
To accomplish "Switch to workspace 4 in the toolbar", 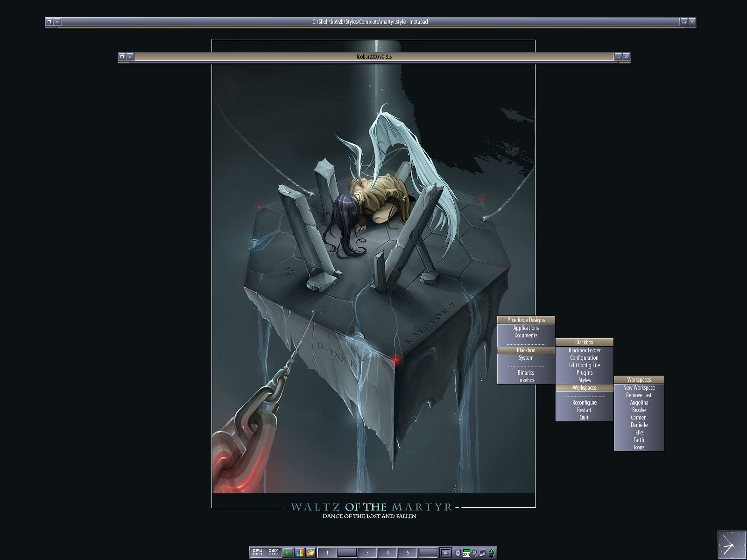I will pyautogui.click(x=388, y=553).
